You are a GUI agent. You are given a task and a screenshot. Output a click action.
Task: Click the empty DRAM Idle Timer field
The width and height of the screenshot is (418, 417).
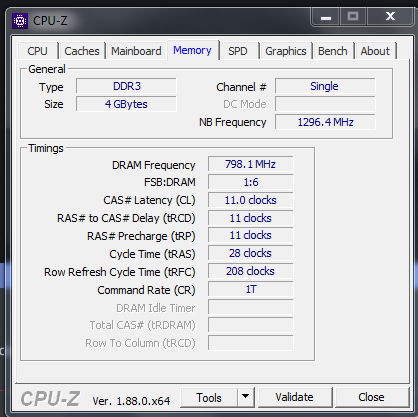point(251,307)
